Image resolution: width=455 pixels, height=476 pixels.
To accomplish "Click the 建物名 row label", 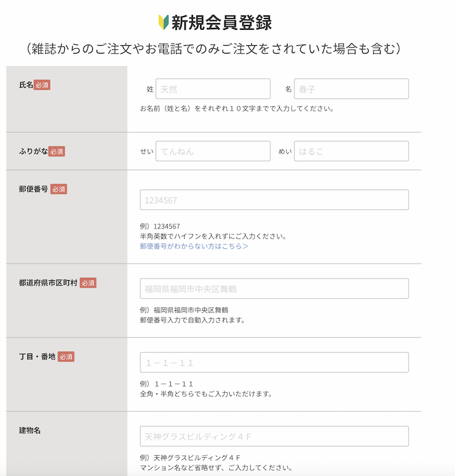I will 30,430.
